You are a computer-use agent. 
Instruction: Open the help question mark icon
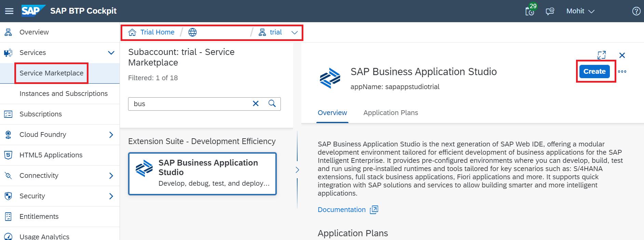[636, 11]
